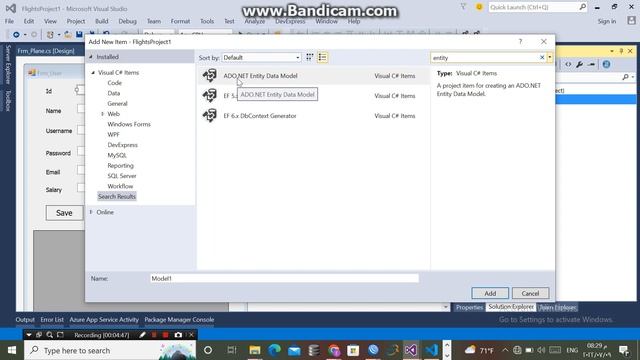Open File Explorer from the taskbar
The image size is (640, 360).
click(255, 350)
